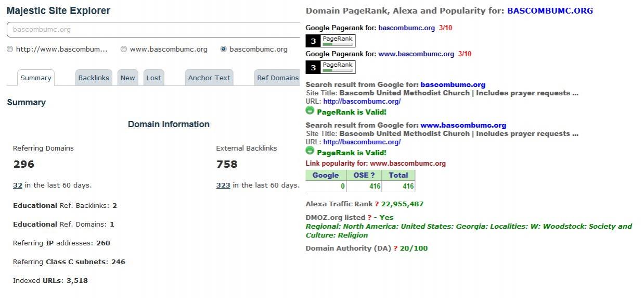
Task: Click the question mark beside Domain Authority
Action: [x=395, y=249]
